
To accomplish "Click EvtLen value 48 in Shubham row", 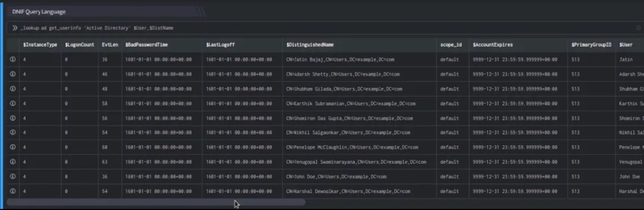I will (x=105, y=88).
